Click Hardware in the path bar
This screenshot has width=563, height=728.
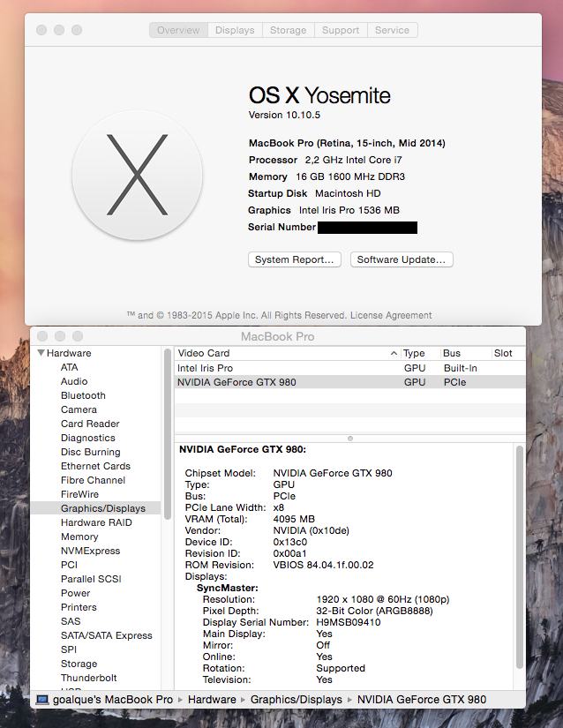(212, 700)
